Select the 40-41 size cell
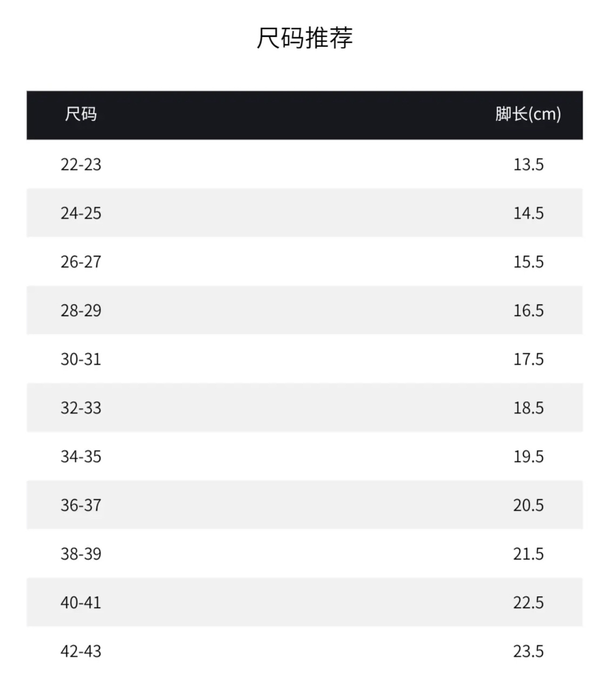608x700 pixels. (x=81, y=603)
